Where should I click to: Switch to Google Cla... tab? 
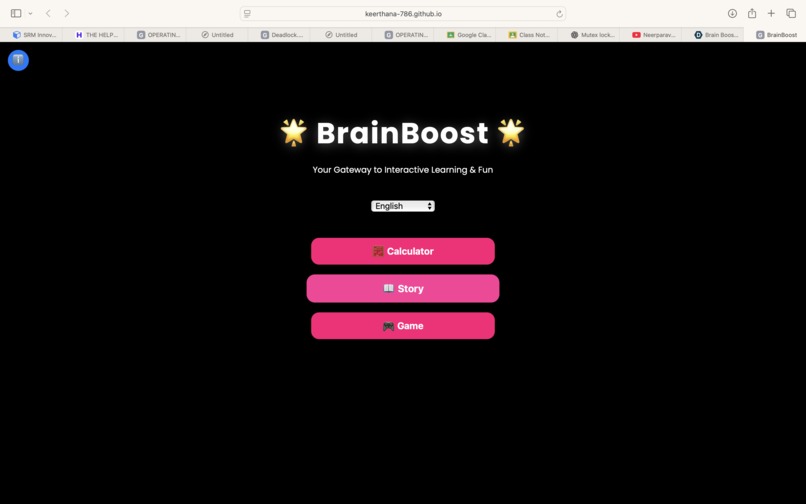(x=465, y=34)
